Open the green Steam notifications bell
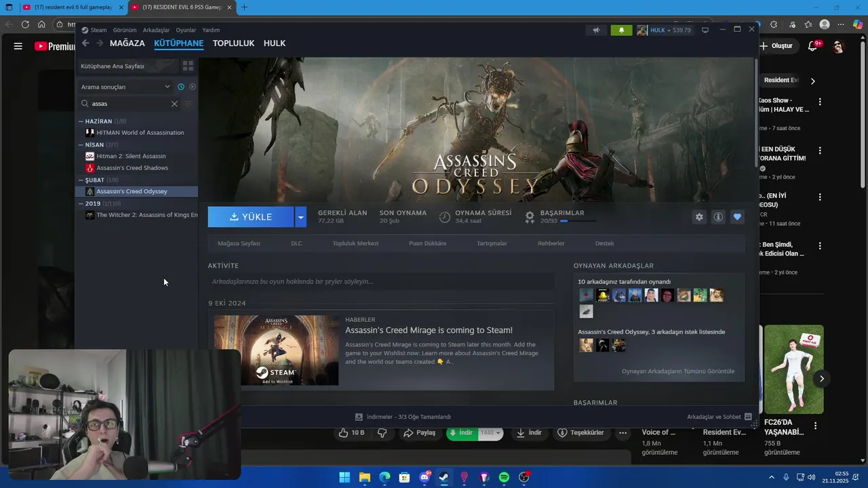This screenshot has height=488, width=868. click(621, 30)
